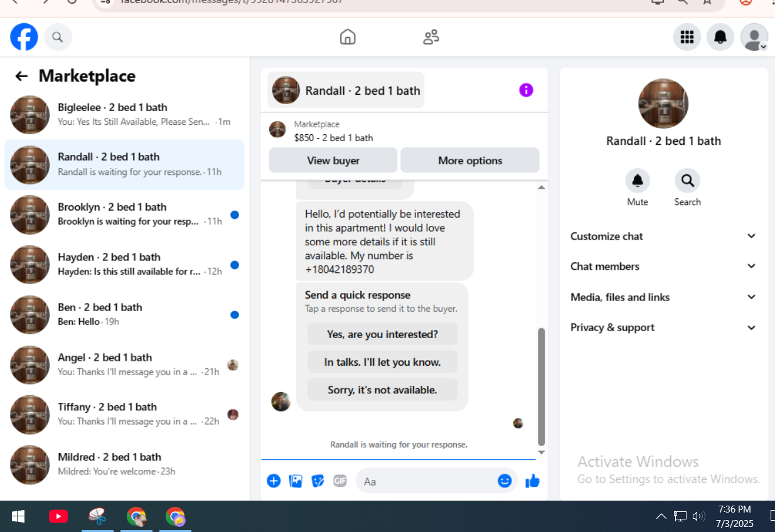The height and width of the screenshot is (532, 775).
Task: Open the purple conversation information icon
Action: click(526, 90)
